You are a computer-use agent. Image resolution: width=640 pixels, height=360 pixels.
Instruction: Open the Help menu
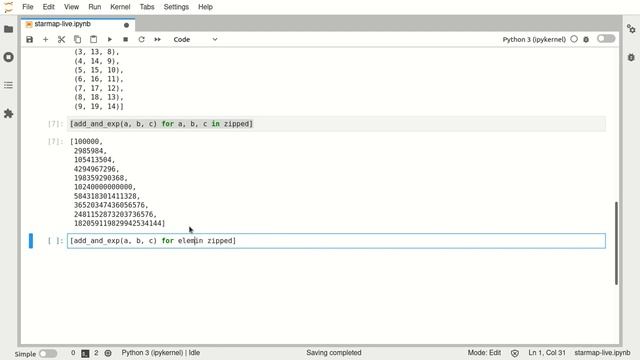click(x=205, y=7)
